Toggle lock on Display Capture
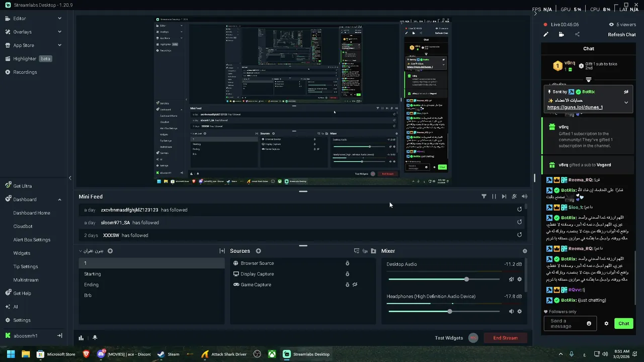This screenshot has width=644, height=362. coord(347,274)
